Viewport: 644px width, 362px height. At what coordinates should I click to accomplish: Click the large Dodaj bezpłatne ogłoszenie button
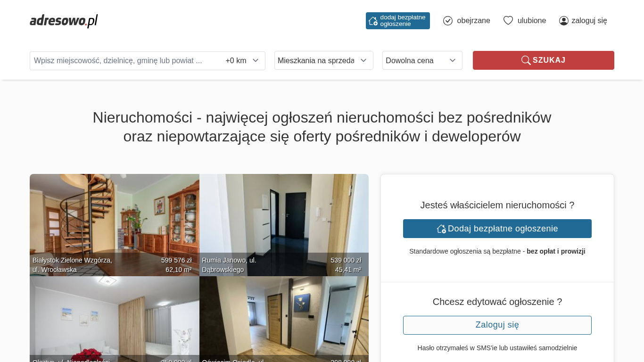tap(497, 229)
